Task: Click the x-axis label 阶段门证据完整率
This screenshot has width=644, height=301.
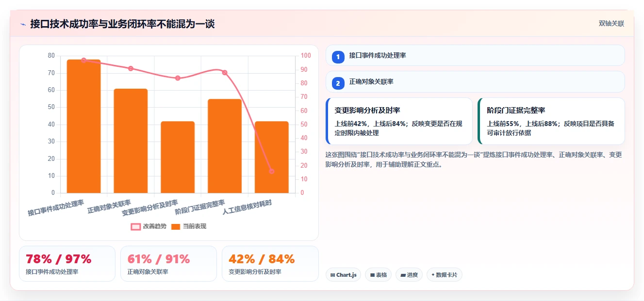Action: [200, 207]
